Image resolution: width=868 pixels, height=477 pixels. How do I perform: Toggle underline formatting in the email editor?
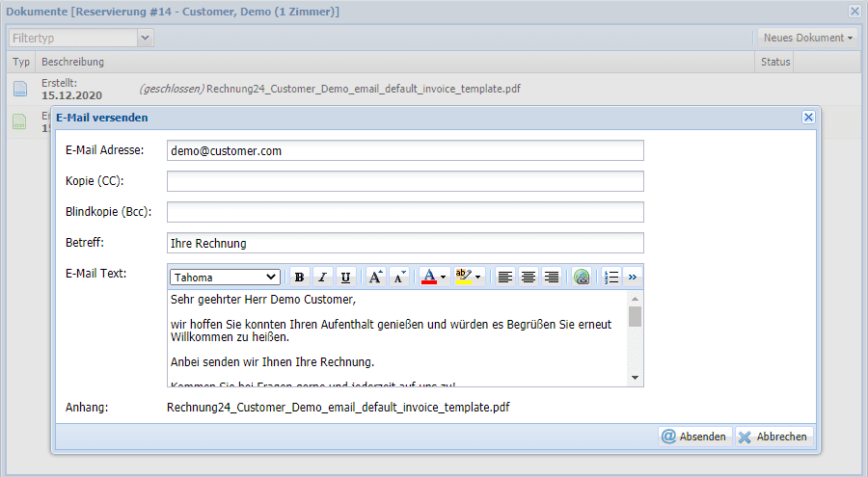[345, 277]
